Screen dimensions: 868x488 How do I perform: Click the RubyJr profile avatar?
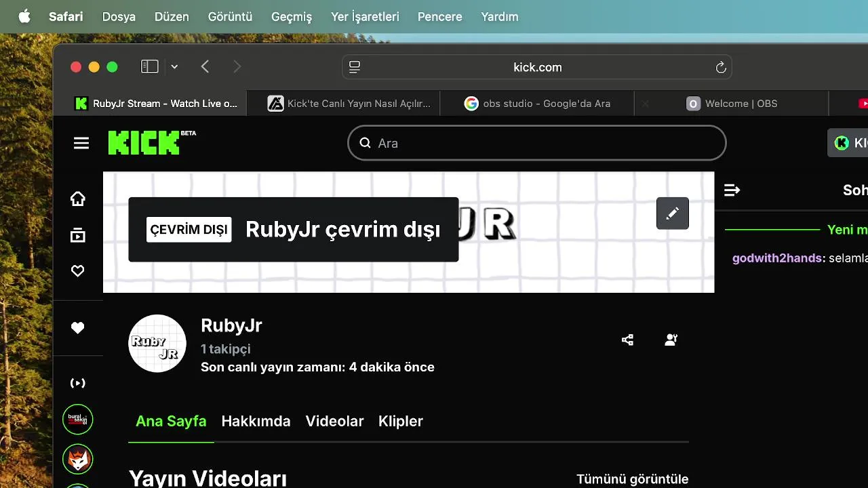coord(157,343)
